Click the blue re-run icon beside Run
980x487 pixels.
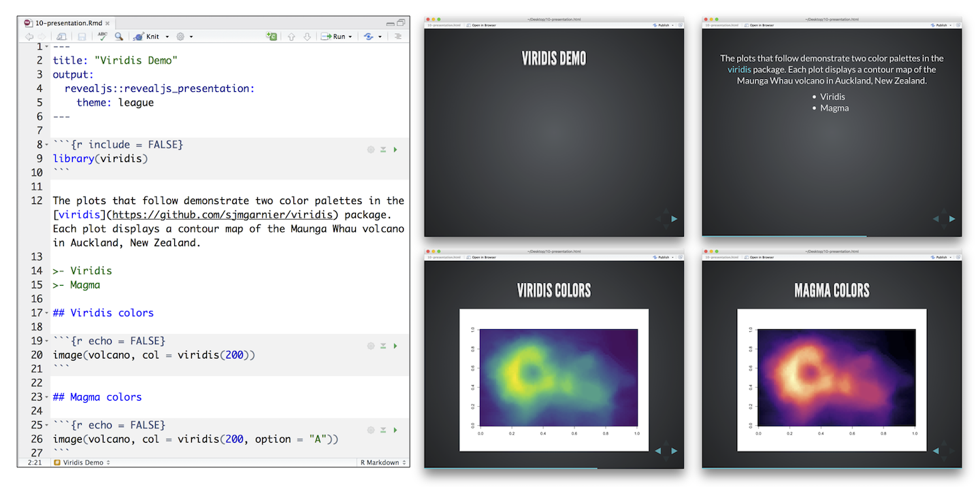pos(368,37)
